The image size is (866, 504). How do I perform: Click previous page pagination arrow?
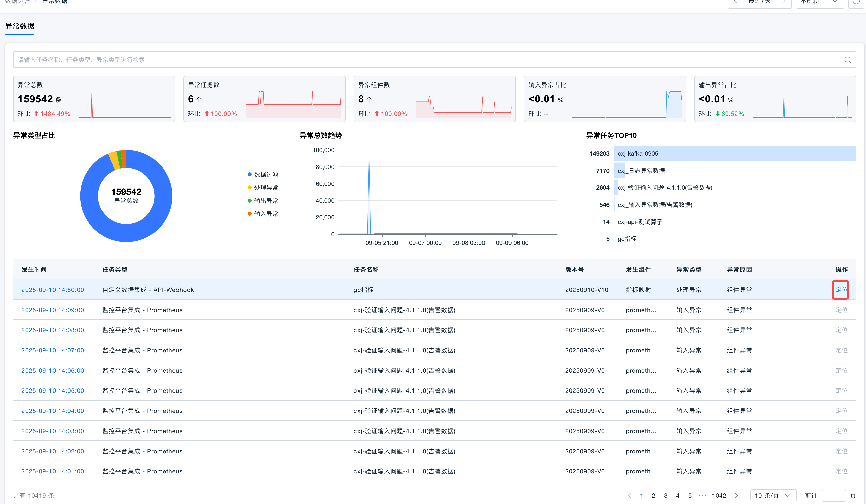click(x=629, y=495)
